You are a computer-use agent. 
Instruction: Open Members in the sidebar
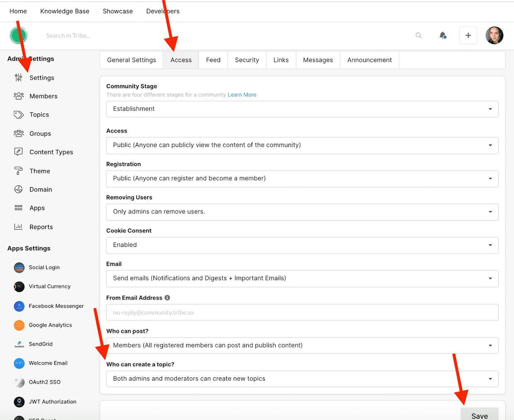click(44, 96)
